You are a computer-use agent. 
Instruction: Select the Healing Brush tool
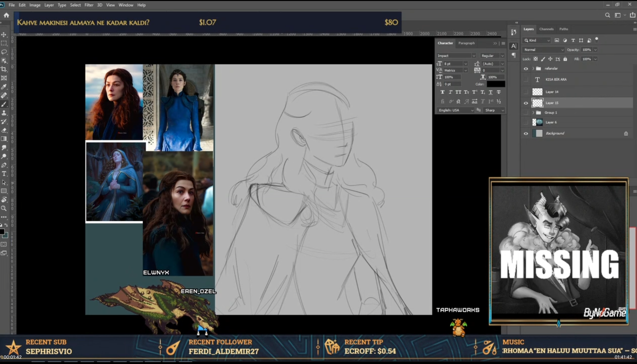click(4, 95)
